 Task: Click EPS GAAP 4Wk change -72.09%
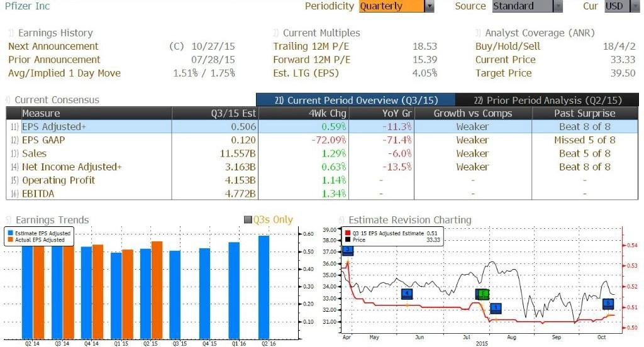pyautogui.click(x=328, y=140)
